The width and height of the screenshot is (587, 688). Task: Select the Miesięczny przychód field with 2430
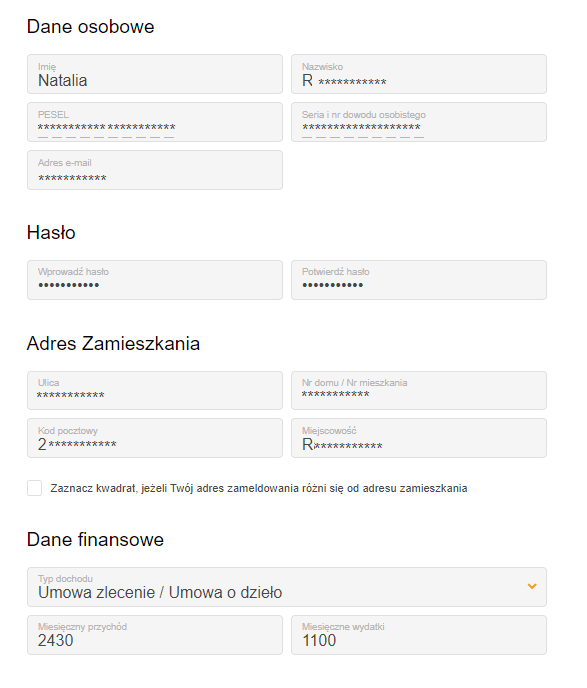click(x=155, y=635)
